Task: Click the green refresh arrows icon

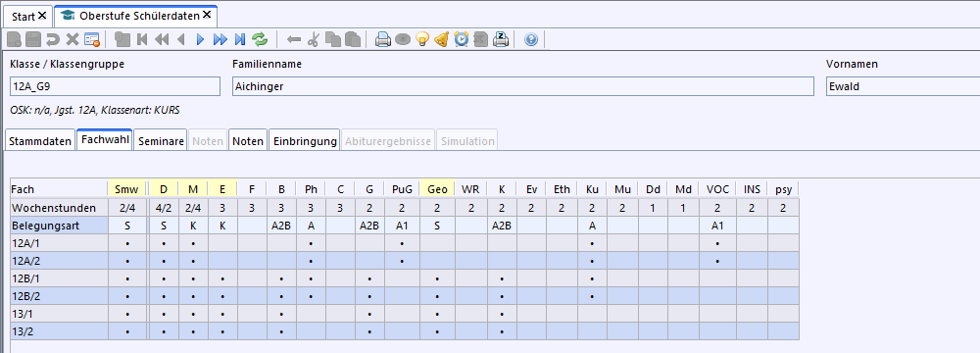Action: (x=260, y=39)
